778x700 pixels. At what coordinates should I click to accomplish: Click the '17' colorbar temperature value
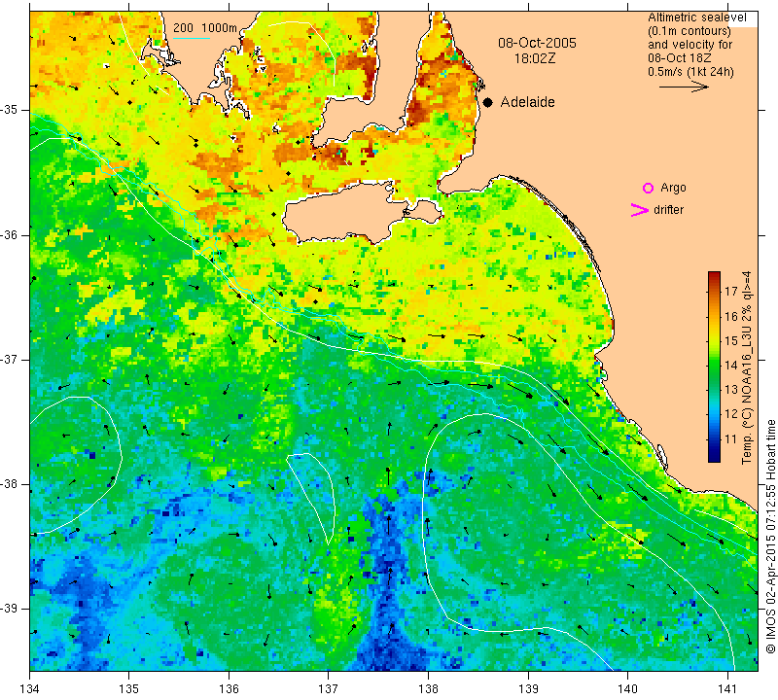pos(731,292)
